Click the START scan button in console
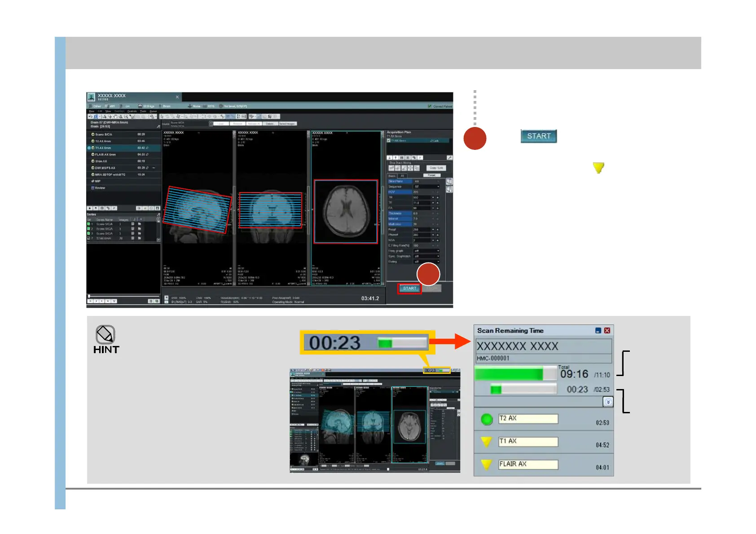This screenshot has width=756, height=534. [409, 289]
